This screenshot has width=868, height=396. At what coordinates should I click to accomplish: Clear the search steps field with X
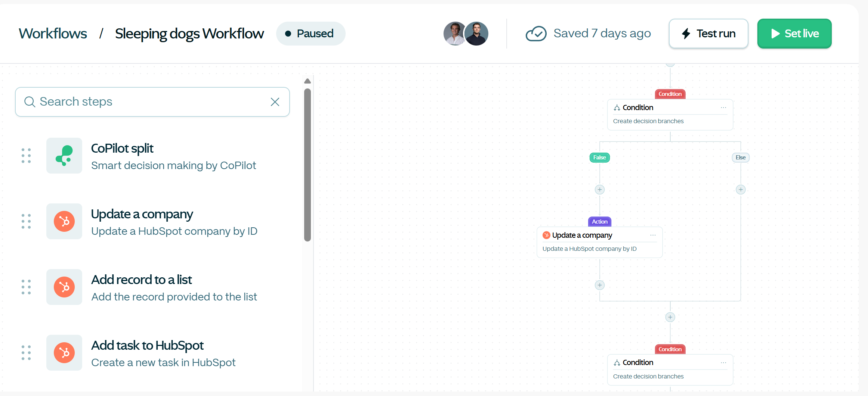(x=275, y=102)
